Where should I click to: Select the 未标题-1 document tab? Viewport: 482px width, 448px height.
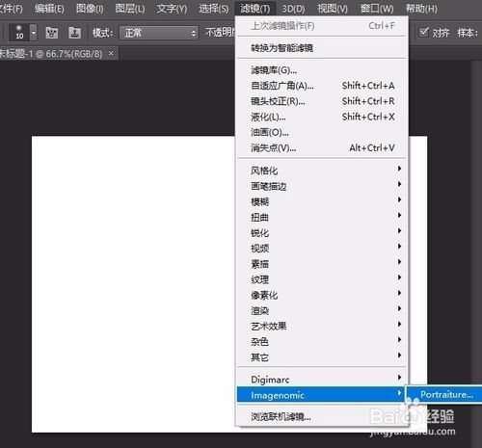tap(51, 53)
